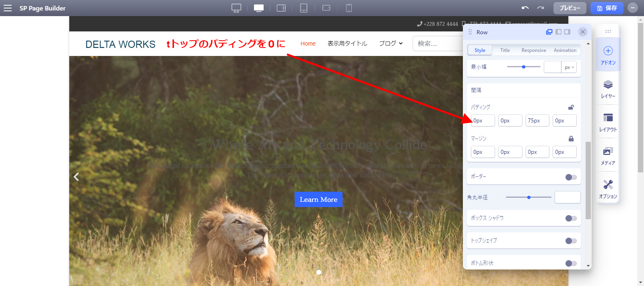Image resolution: width=644 pixels, height=286 pixels.
Task: Adjust the 角丸半径 slider handle
Action: click(529, 197)
